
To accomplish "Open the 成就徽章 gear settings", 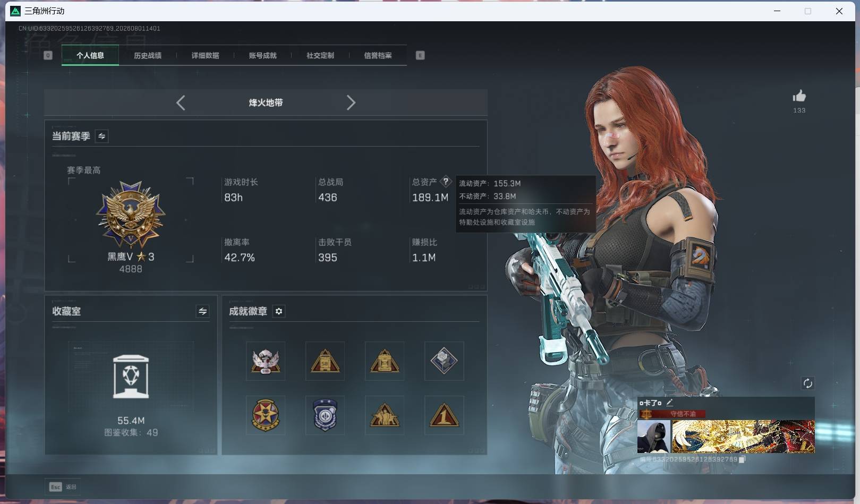I will pos(279,311).
